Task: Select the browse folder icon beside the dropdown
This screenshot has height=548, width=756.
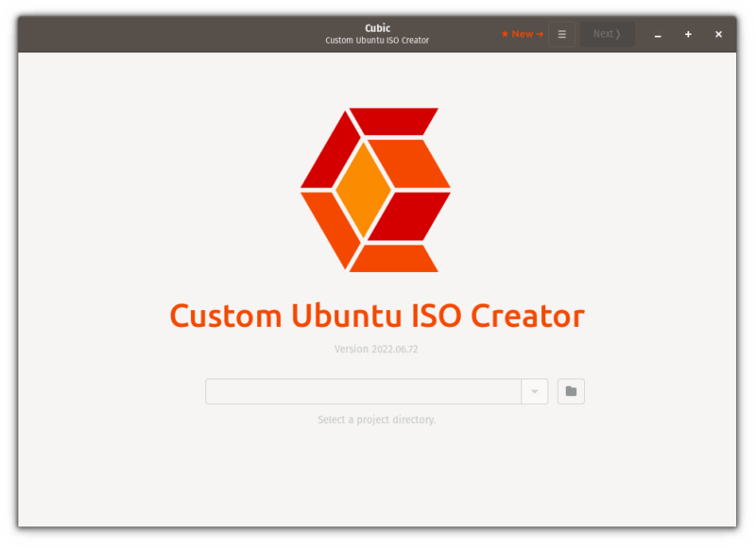Action: [x=570, y=390]
